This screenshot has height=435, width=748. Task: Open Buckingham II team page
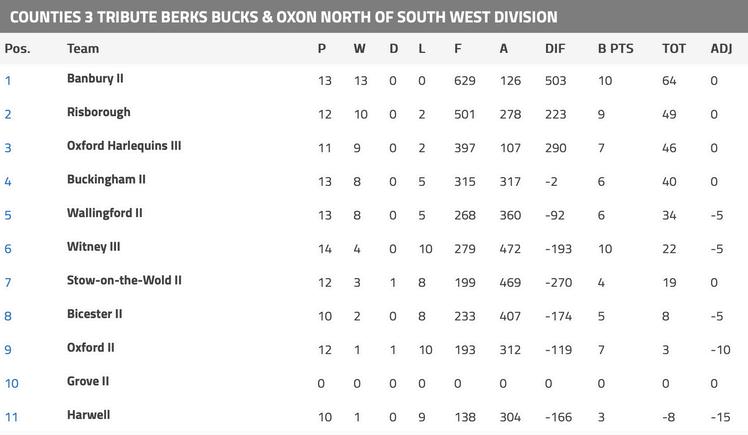(x=106, y=179)
